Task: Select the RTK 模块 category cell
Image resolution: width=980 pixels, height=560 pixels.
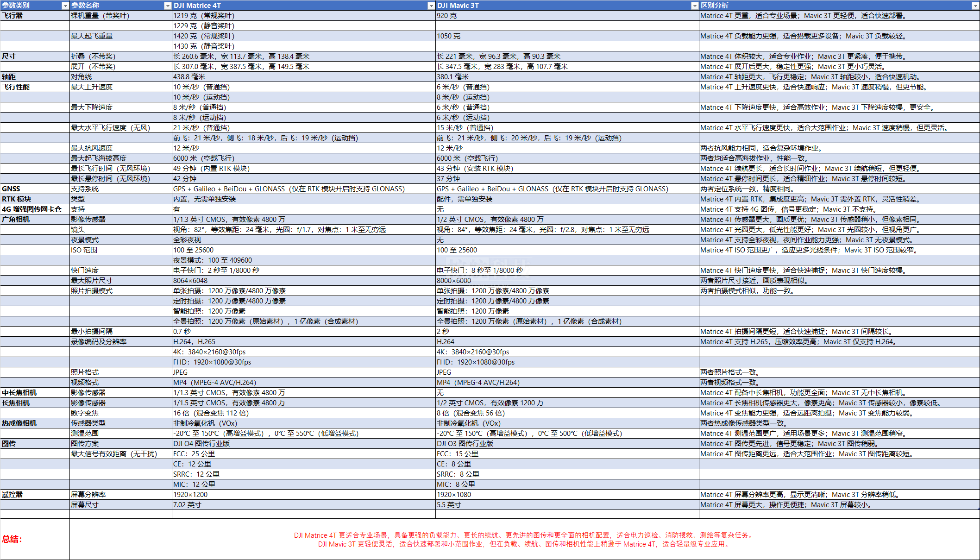Action: click(x=35, y=199)
